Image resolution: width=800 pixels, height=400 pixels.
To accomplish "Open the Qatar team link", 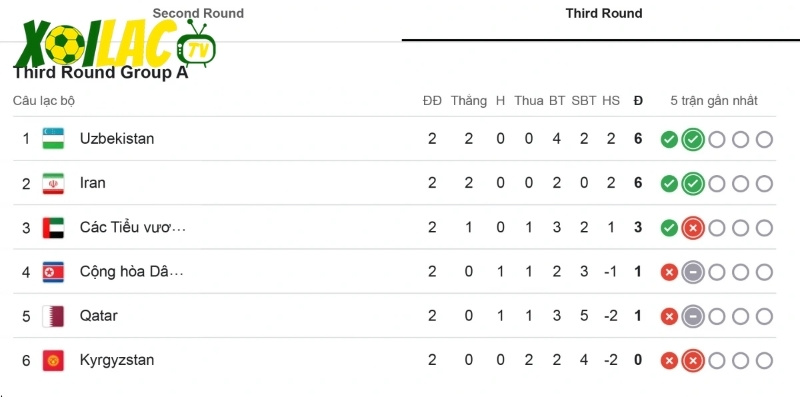I will pyautogui.click(x=99, y=316).
